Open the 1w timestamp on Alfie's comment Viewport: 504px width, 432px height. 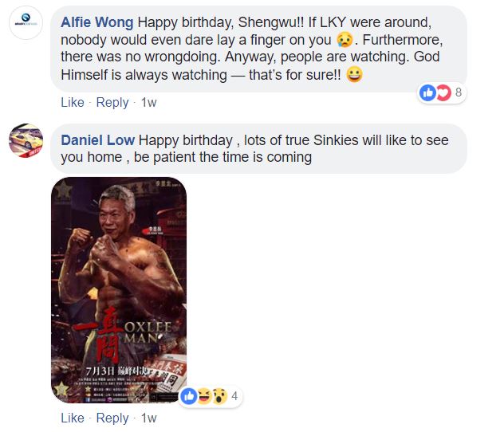pos(149,103)
